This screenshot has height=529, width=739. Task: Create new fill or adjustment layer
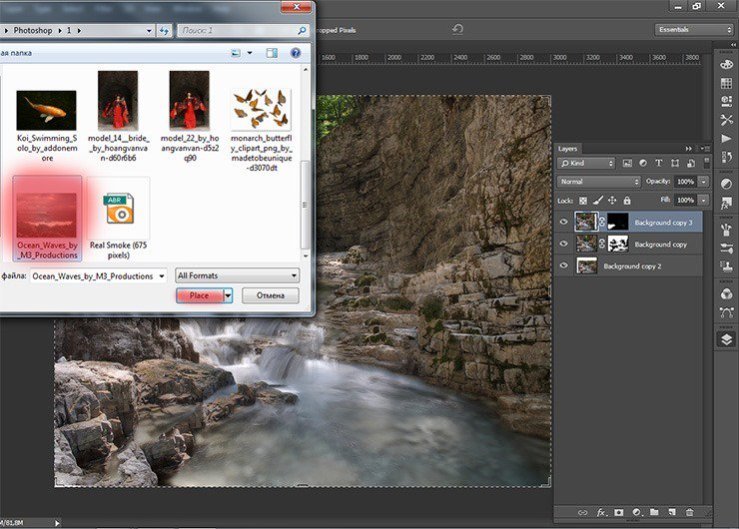pos(637,512)
